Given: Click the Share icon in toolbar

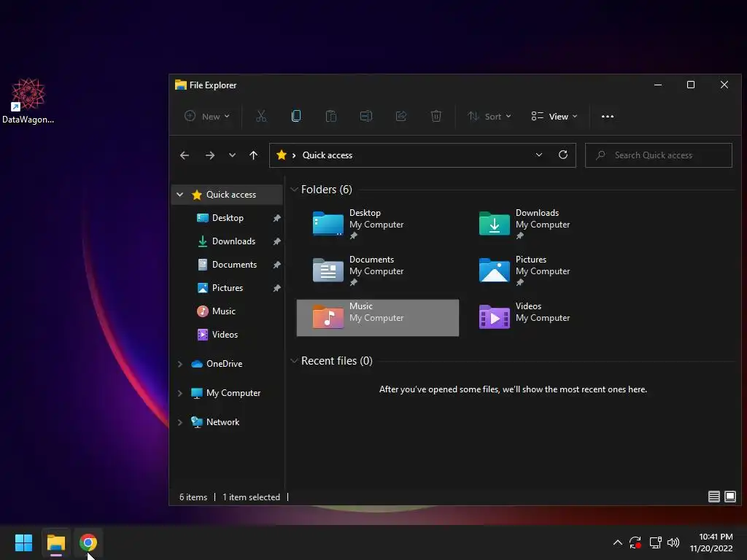Looking at the screenshot, I should point(401,116).
